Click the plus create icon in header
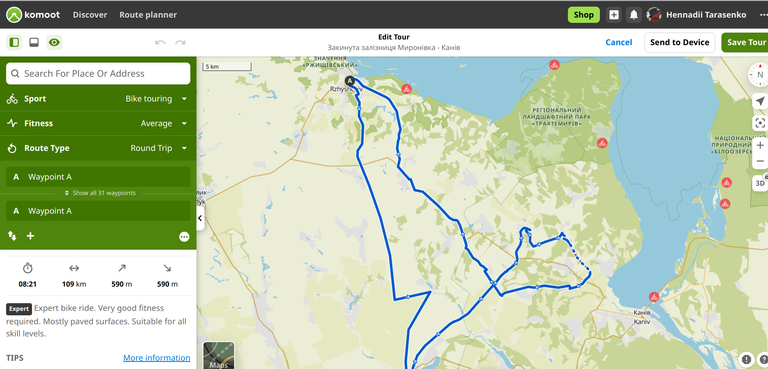The width and height of the screenshot is (768, 369). (x=614, y=15)
